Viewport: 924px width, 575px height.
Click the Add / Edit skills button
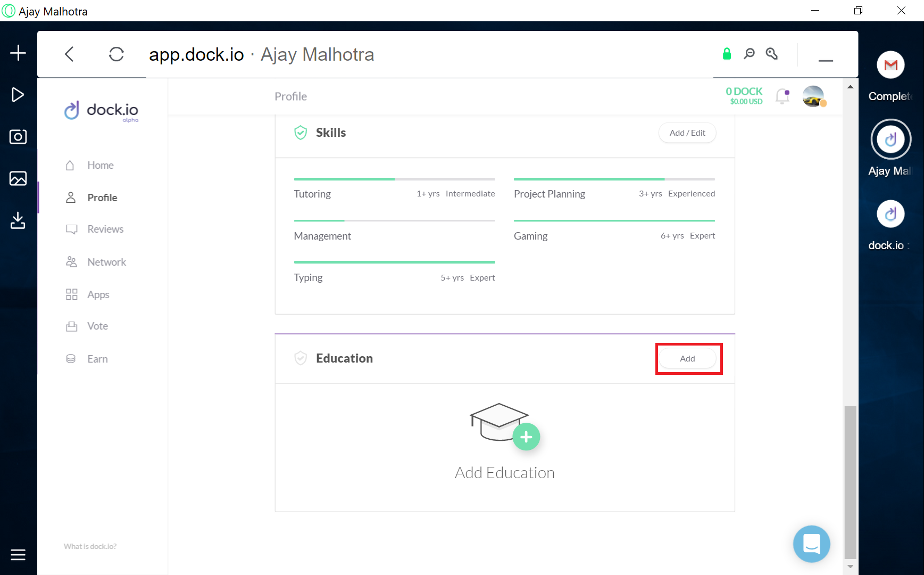(687, 133)
